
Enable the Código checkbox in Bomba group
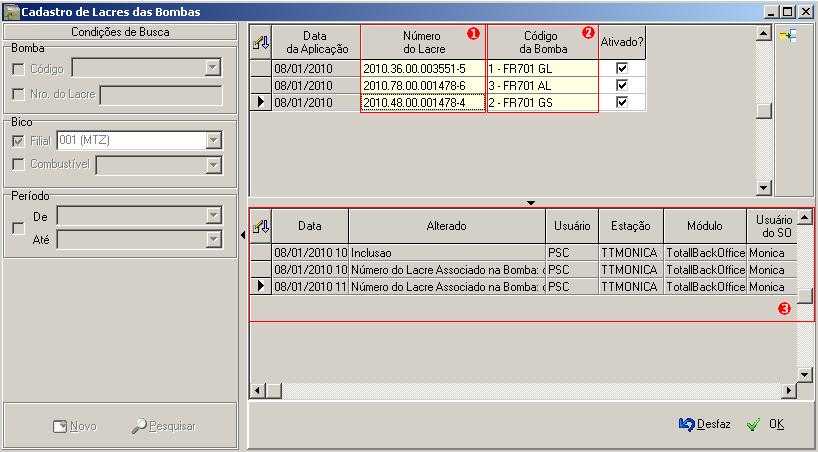click(x=18, y=68)
